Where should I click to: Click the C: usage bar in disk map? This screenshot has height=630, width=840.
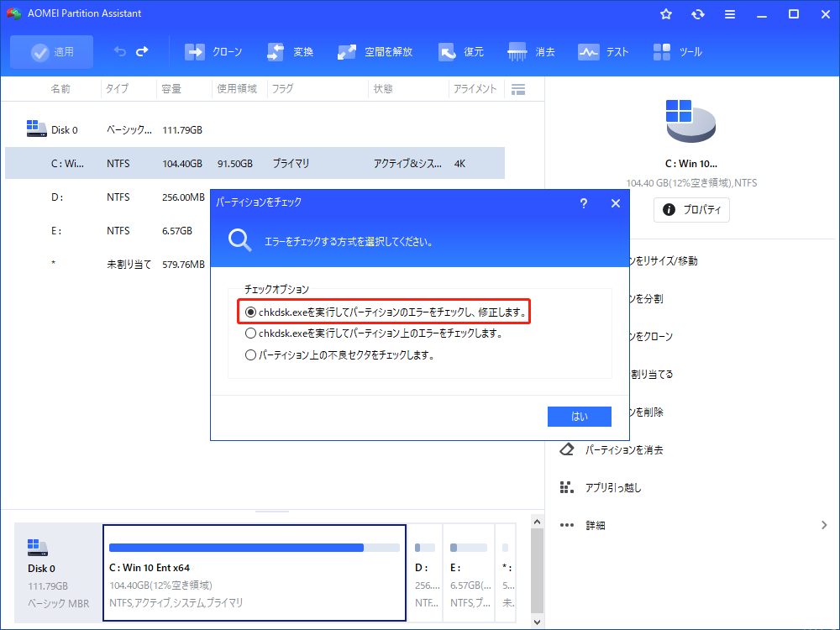(x=255, y=548)
